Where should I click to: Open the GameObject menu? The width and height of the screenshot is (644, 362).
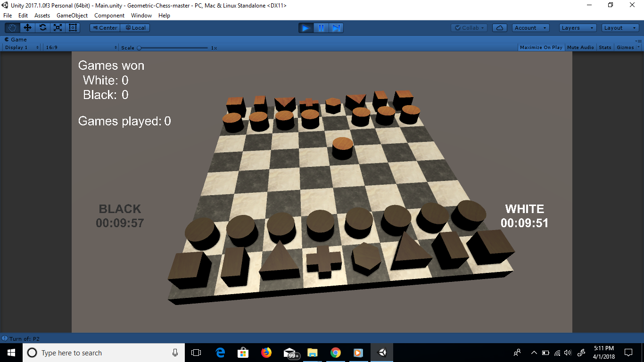[x=72, y=15]
